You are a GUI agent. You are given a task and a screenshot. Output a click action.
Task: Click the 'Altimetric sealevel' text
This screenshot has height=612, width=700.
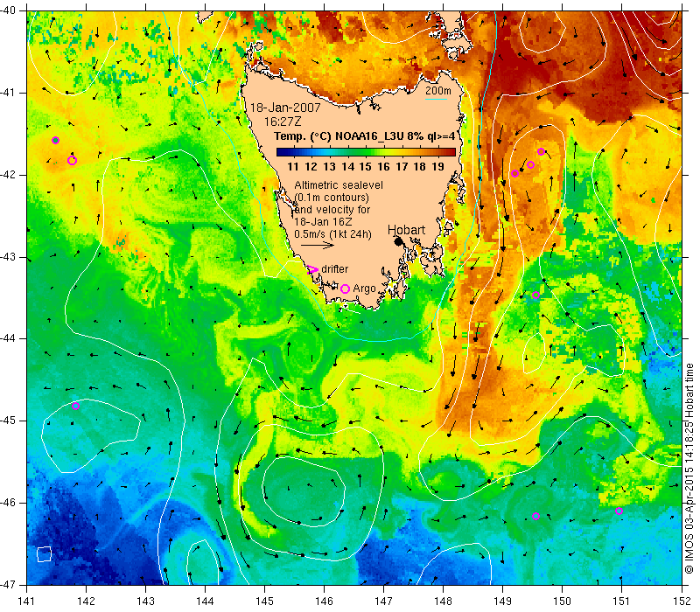(x=339, y=185)
